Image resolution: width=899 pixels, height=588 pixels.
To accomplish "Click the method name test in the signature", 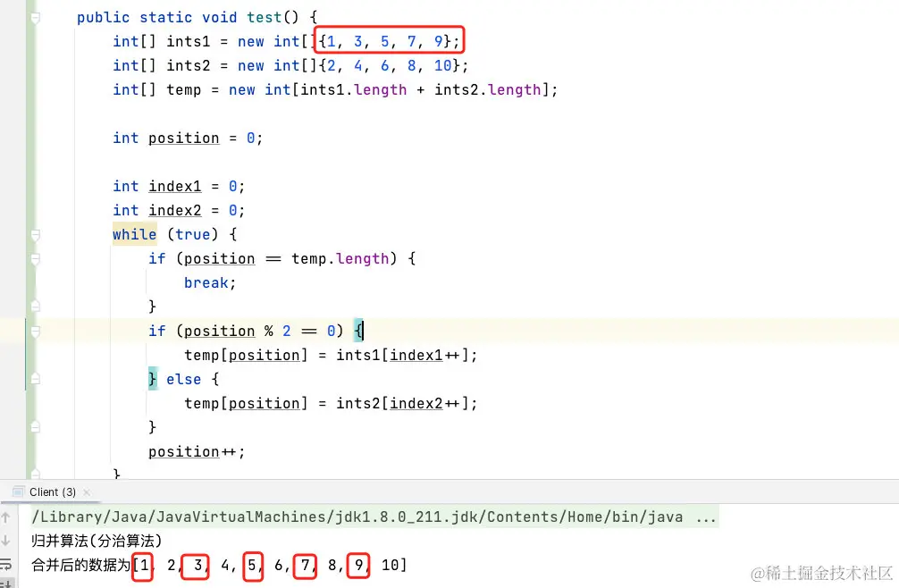I will (x=264, y=17).
